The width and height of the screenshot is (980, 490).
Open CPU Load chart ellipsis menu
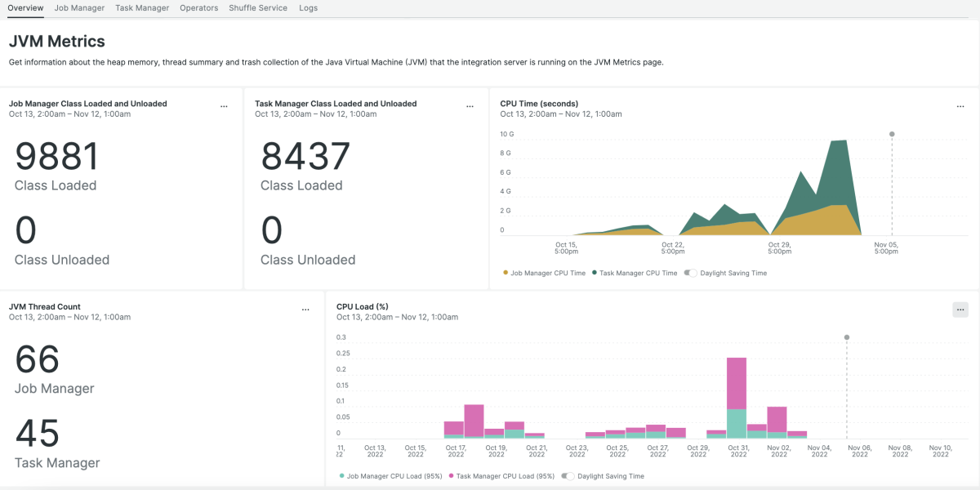point(960,310)
